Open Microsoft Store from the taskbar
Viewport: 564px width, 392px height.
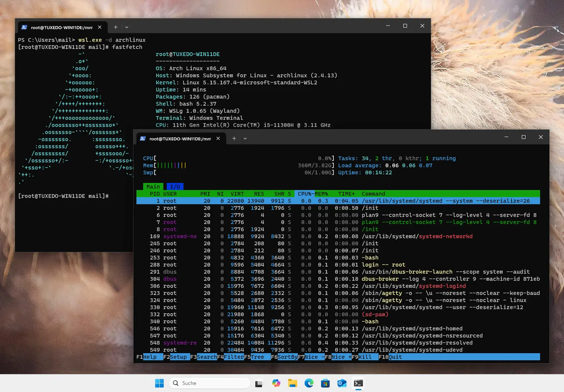tap(325, 383)
